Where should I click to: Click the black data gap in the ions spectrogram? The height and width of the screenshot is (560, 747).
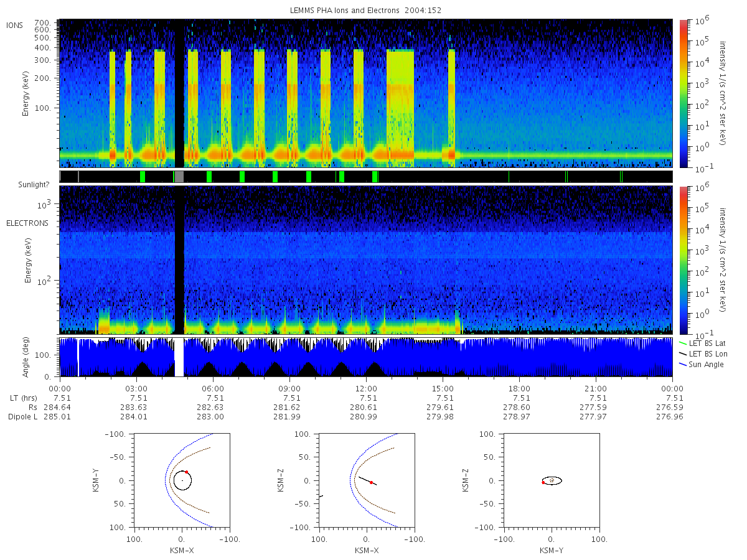coord(179,93)
